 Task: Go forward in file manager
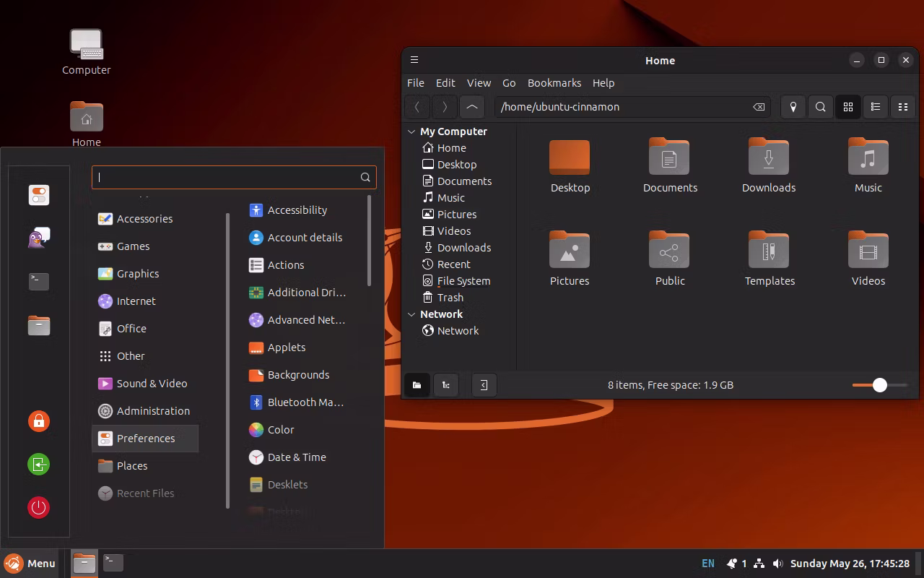point(445,107)
